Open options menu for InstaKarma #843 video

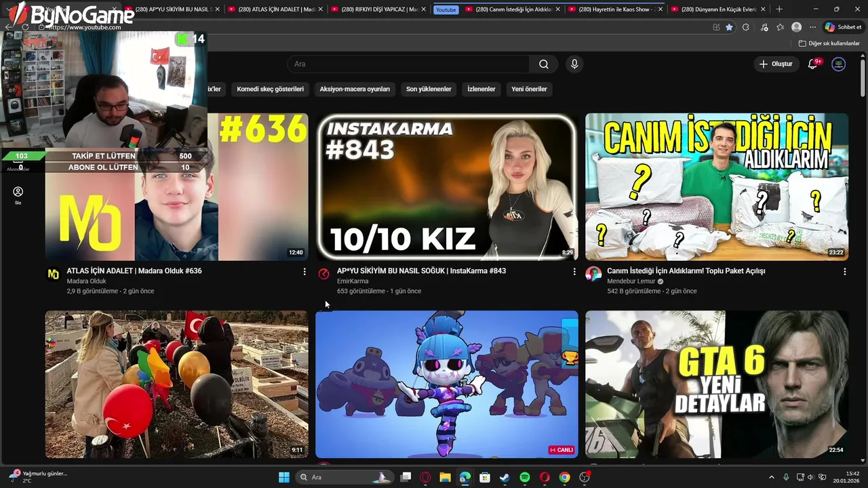pyautogui.click(x=574, y=271)
